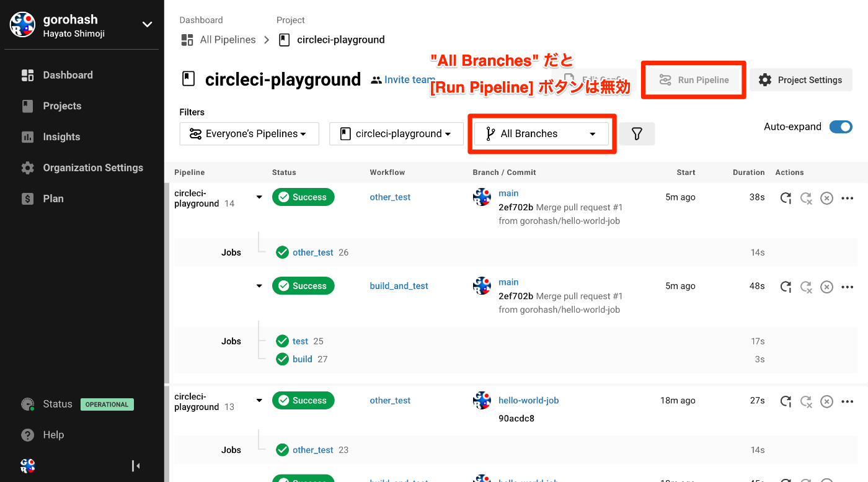Viewport: 868px width, 482px height.
Task: Cancel workflow icon in other_test pipeline 14 row
Action: tap(826, 199)
